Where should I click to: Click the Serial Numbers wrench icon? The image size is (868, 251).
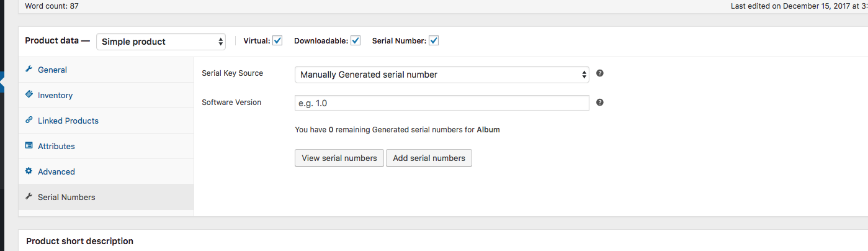[29, 197]
